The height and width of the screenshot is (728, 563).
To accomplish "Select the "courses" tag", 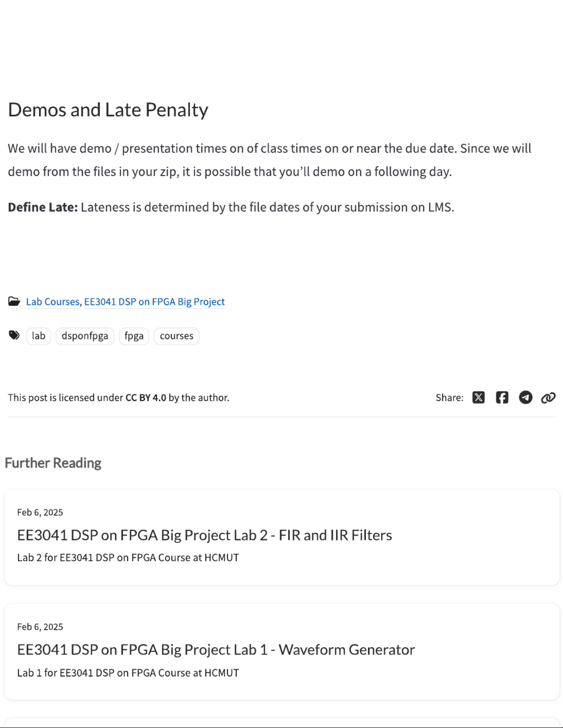I will coord(176,336).
